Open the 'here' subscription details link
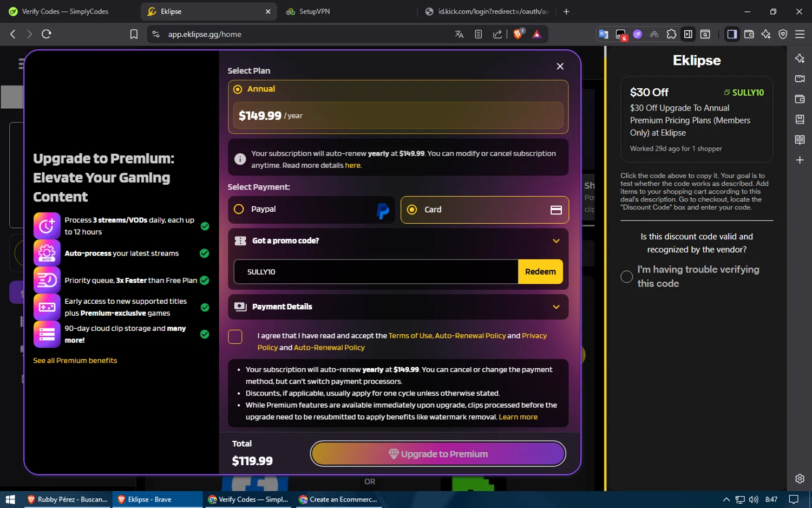Image resolution: width=812 pixels, height=508 pixels. [352, 166]
